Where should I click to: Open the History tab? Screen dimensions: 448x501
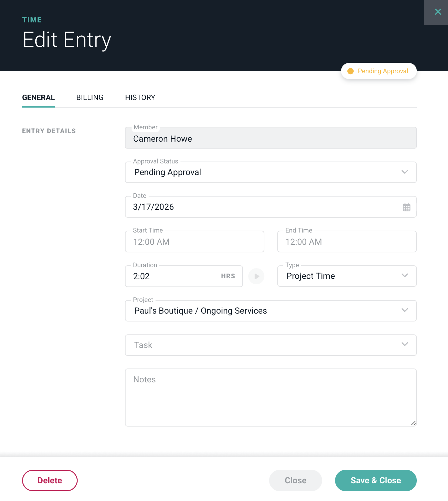140,97
